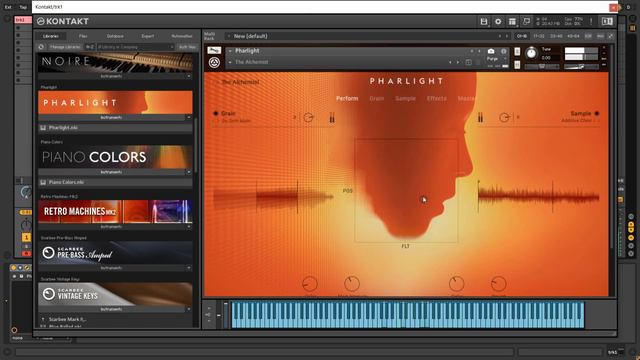Image resolution: width=640 pixels, height=360 pixels.
Task: Open New (default) multi dropdown
Action: tap(229, 36)
